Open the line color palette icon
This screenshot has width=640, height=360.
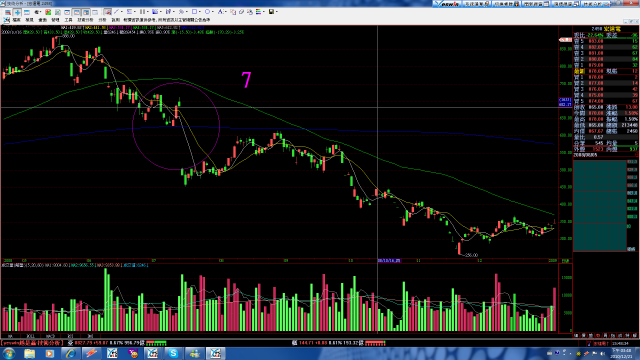click(258, 12)
